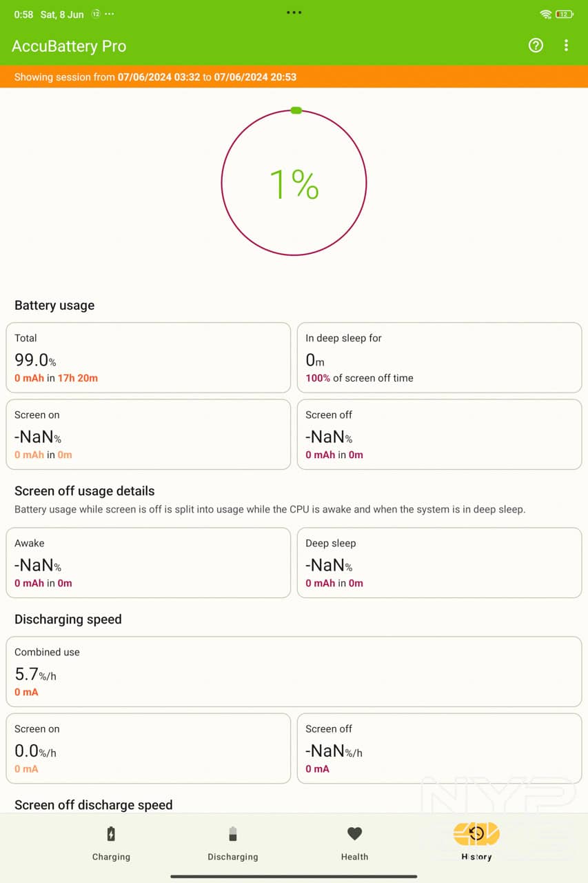Tap the Deep sleep usage card

[439, 562]
